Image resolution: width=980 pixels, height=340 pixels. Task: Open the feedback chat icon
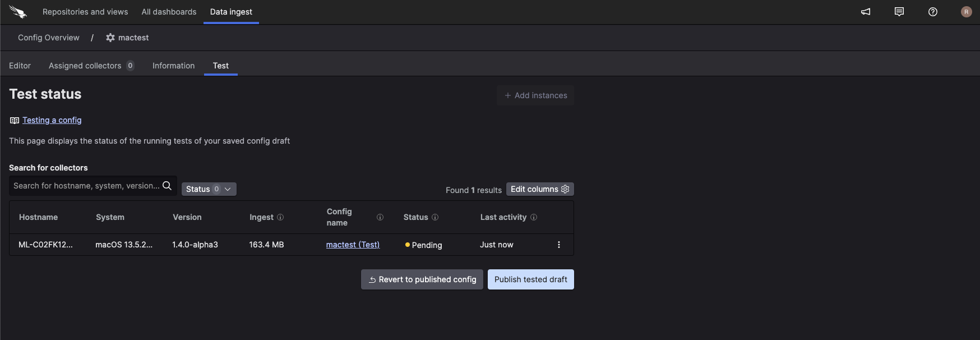pos(899,12)
